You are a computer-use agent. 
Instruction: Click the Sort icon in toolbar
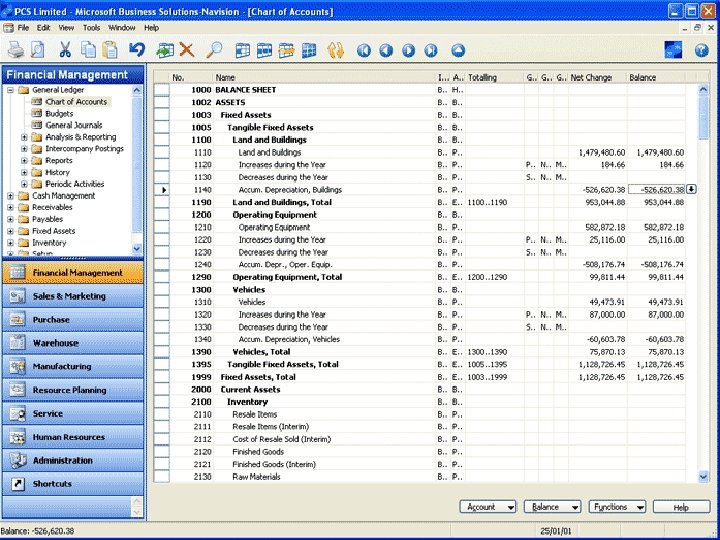(336, 50)
